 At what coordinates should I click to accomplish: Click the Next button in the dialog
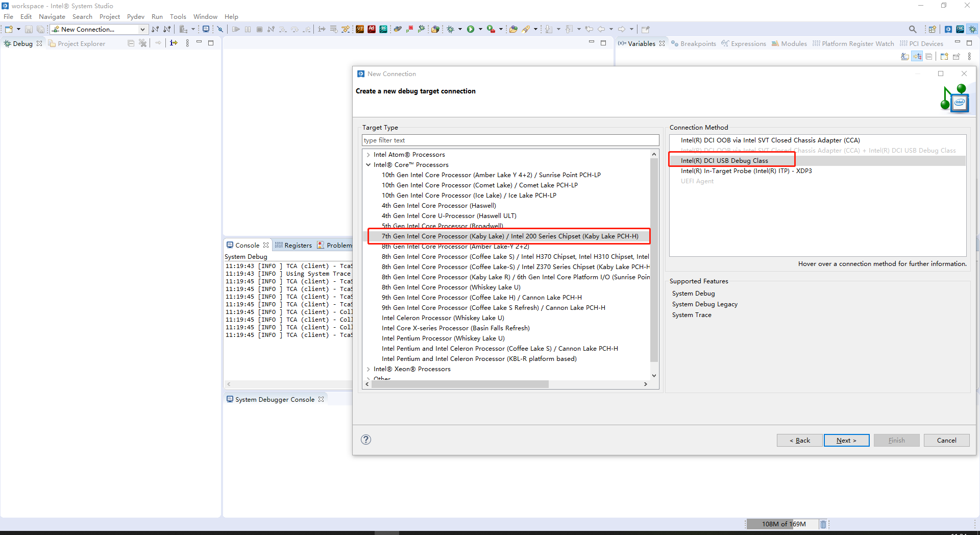pyautogui.click(x=846, y=440)
